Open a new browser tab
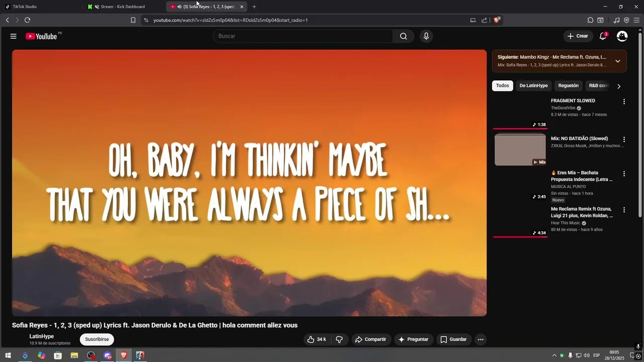The image size is (644, 362). (254, 7)
